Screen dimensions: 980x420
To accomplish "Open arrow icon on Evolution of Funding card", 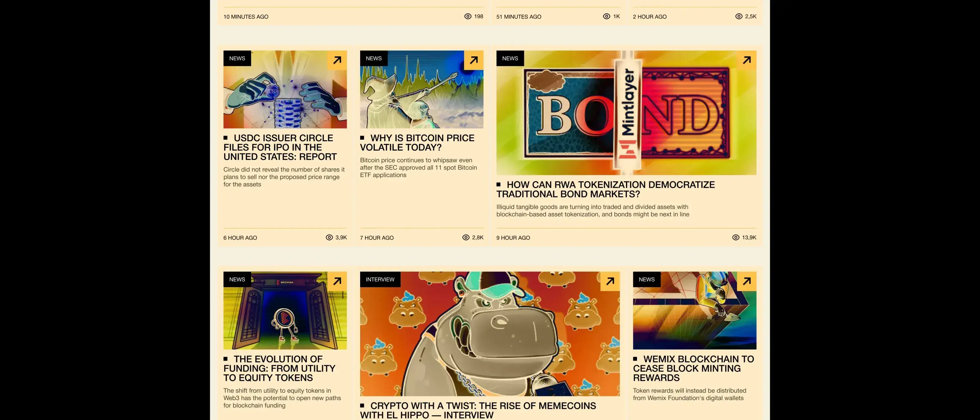I will [x=337, y=281].
